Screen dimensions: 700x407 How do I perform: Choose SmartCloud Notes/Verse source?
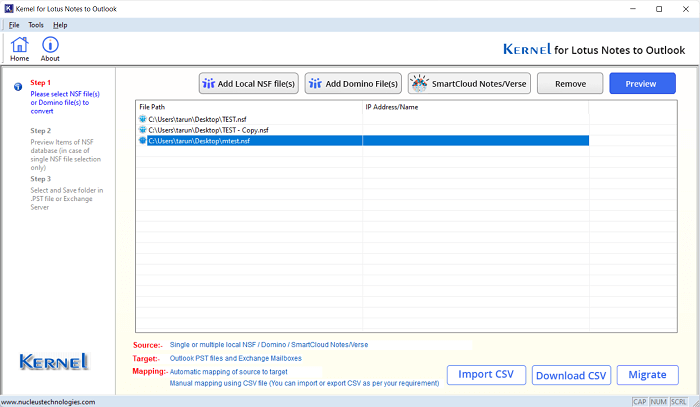pyautogui.click(x=469, y=83)
